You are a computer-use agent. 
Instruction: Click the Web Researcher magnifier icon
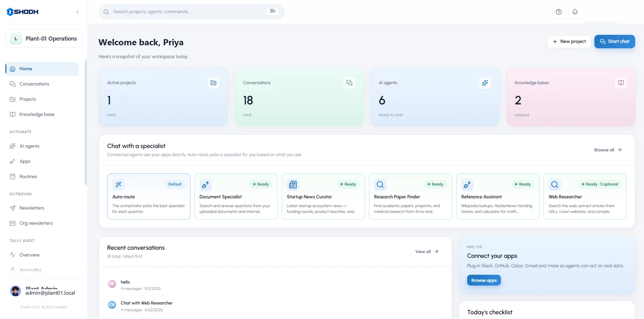point(554,184)
